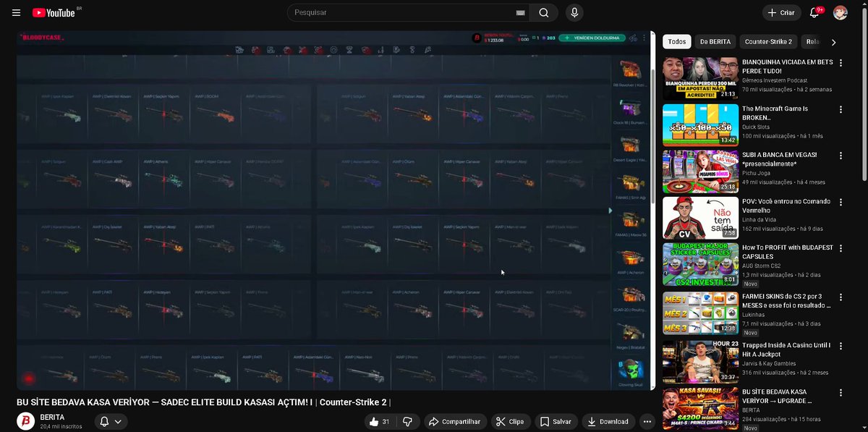Screen dimensions: 868x432
Task: Click the Glowing Skull item in the video sidebar
Action: click(631, 371)
